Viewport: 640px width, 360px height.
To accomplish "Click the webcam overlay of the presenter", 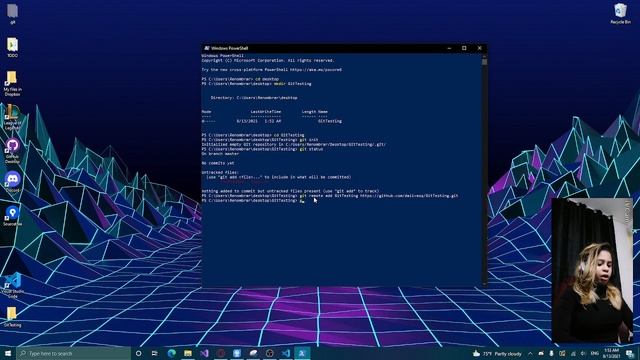I will pos(591,271).
